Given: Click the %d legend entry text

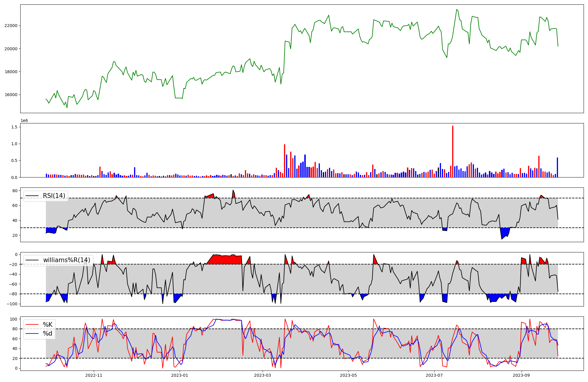Looking at the screenshot, I should coord(48,334).
